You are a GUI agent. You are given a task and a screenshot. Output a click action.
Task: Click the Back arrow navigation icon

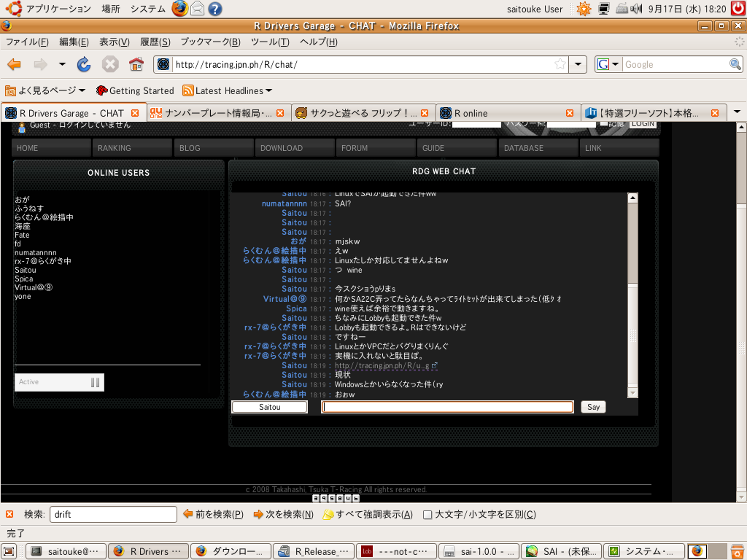(14, 65)
